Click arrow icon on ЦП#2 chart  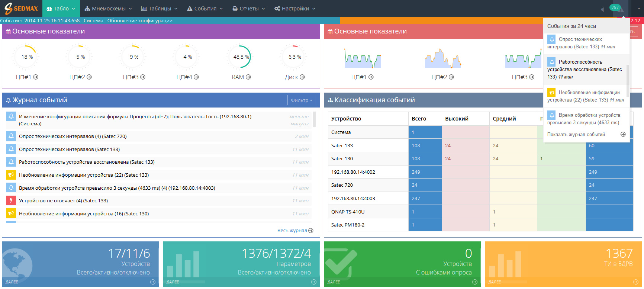pos(451,77)
